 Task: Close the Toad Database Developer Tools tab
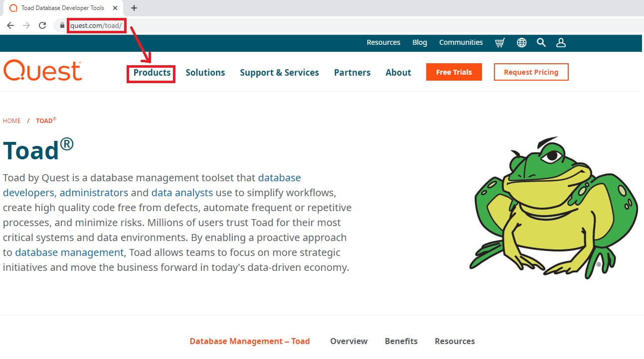pyautogui.click(x=116, y=8)
